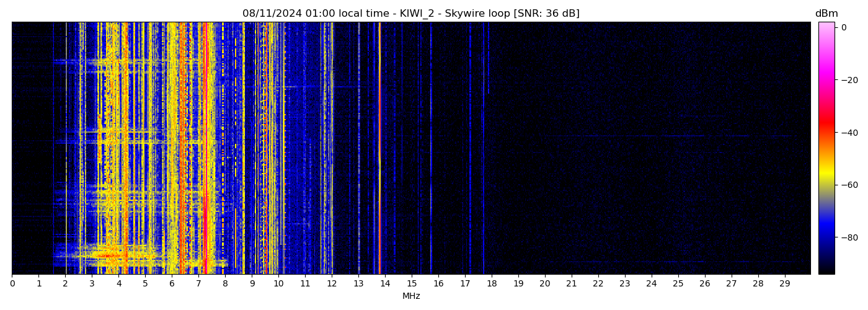Click the strong red signal line near 13.8 MHz
Viewport: 868px width, 310px height.
pos(379,149)
